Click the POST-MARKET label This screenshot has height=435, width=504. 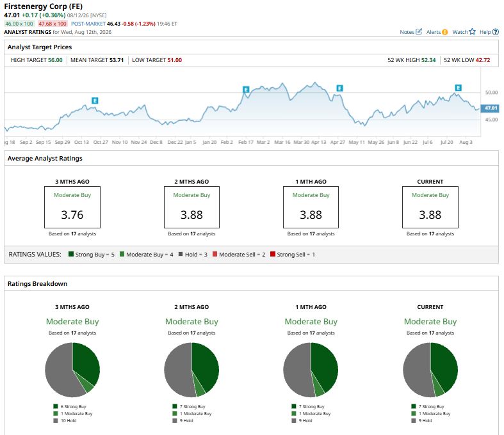[x=88, y=24]
